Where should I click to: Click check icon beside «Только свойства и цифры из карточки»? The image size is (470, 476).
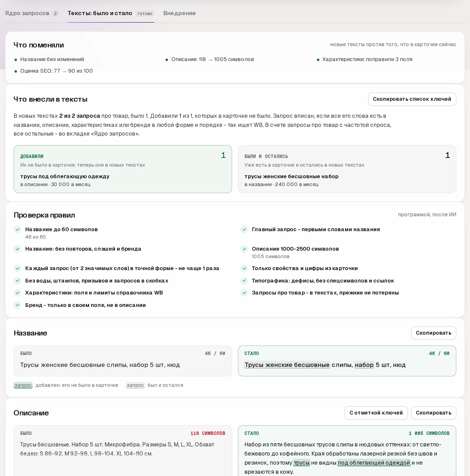tap(244, 268)
